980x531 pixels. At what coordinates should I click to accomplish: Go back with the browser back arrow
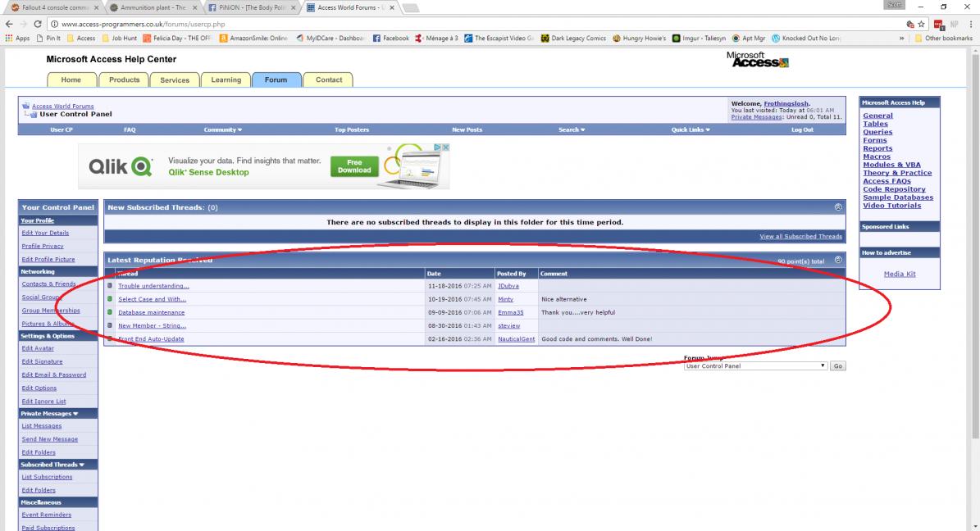point(9,25)
